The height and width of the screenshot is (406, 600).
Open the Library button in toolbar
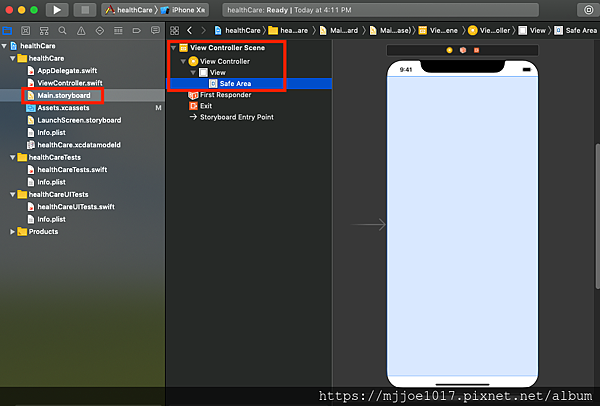[589, 10]
